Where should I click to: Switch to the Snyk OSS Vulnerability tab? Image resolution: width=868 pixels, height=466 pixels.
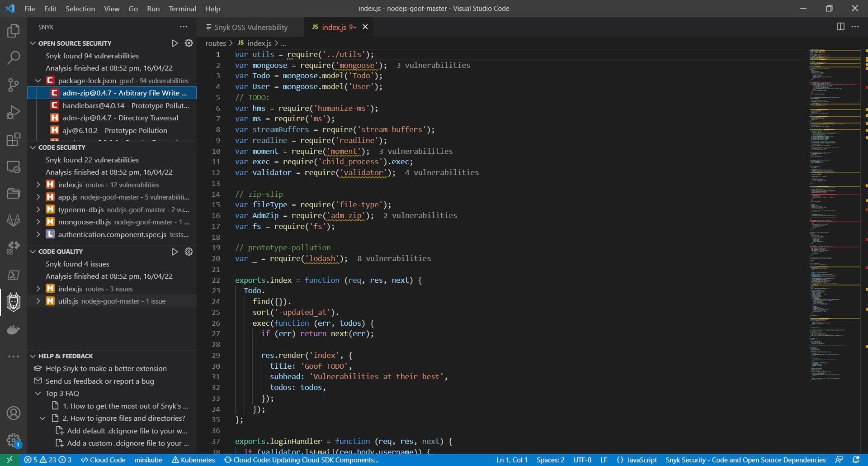click(x=250, y=27)
